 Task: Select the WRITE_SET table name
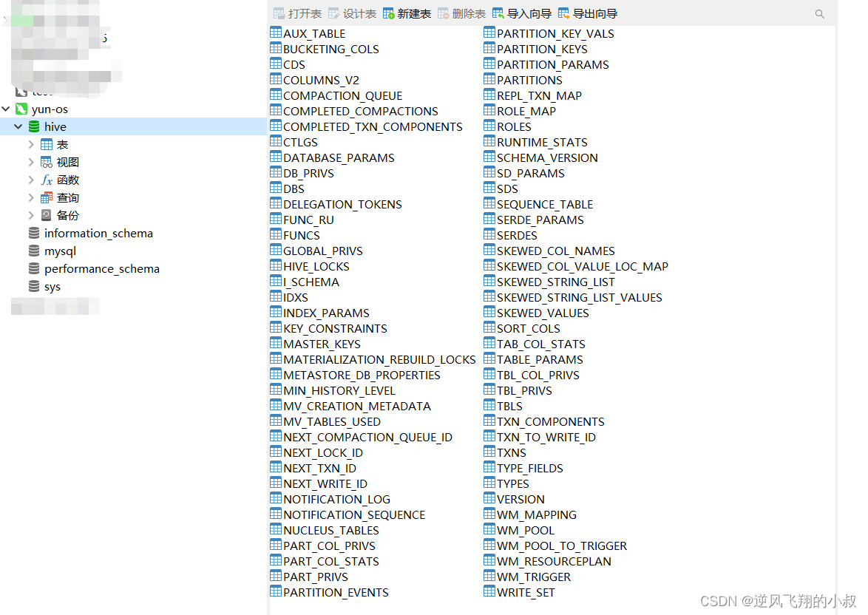526,592
